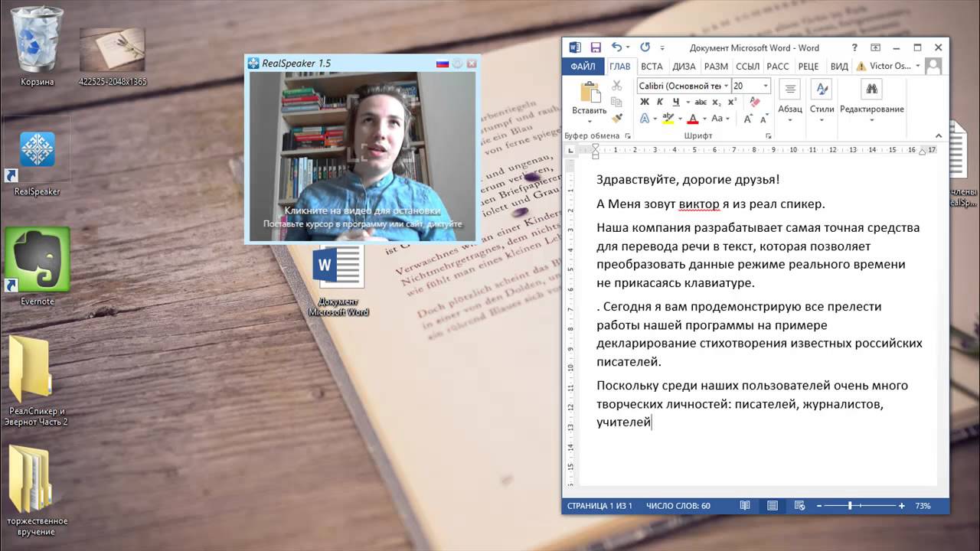Screen dimensions: 980x551
Task: Toggle subscript x₂ formatting
Action: pos(717,102)
